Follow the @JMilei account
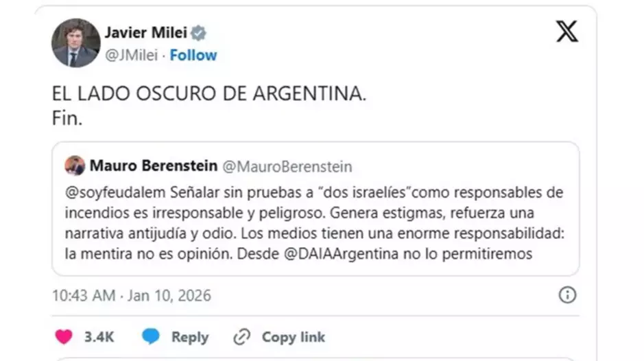This screenshot has width=644, height=361. (x=193, y=56)
